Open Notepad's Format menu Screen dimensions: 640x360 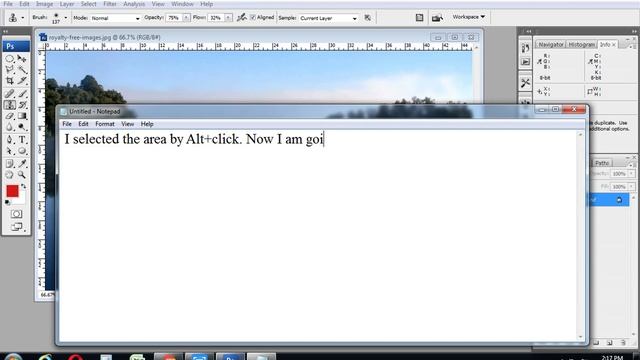pos(105,124)
